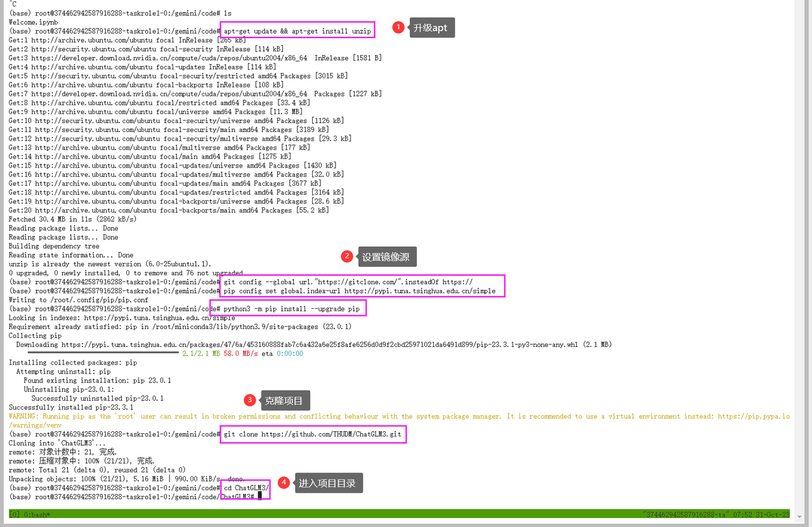Click the pip download progress bar
Viewport: 812px width, 527px height.
[103, 353]
